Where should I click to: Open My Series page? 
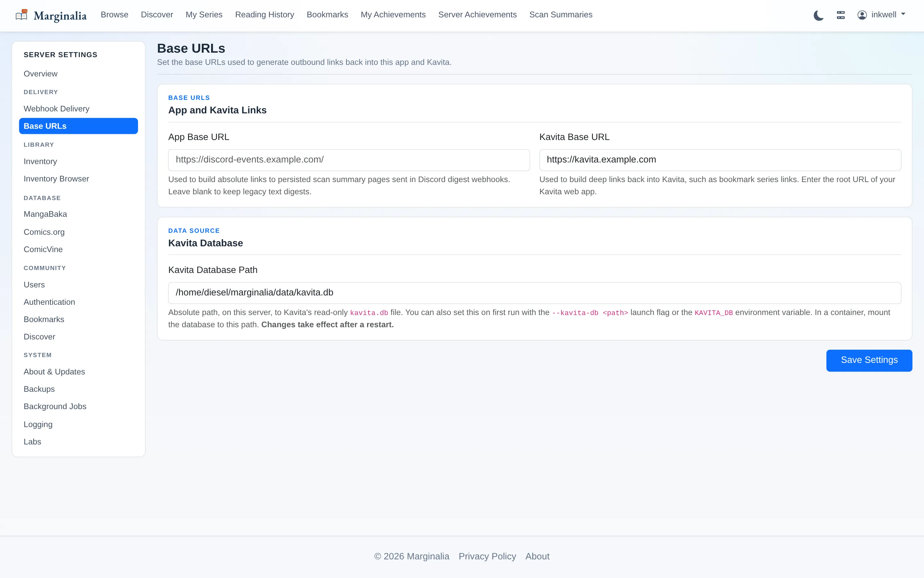[x=204, y=14]
